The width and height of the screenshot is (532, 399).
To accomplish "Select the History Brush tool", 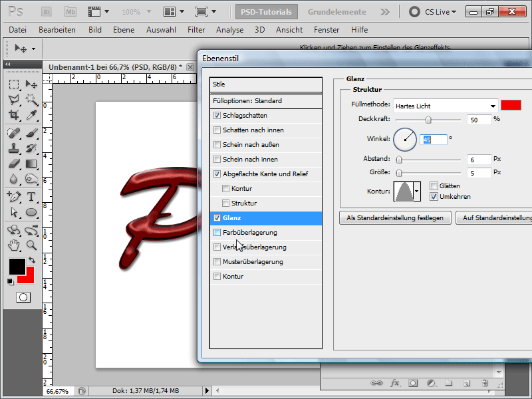I will tap(31, 148).
